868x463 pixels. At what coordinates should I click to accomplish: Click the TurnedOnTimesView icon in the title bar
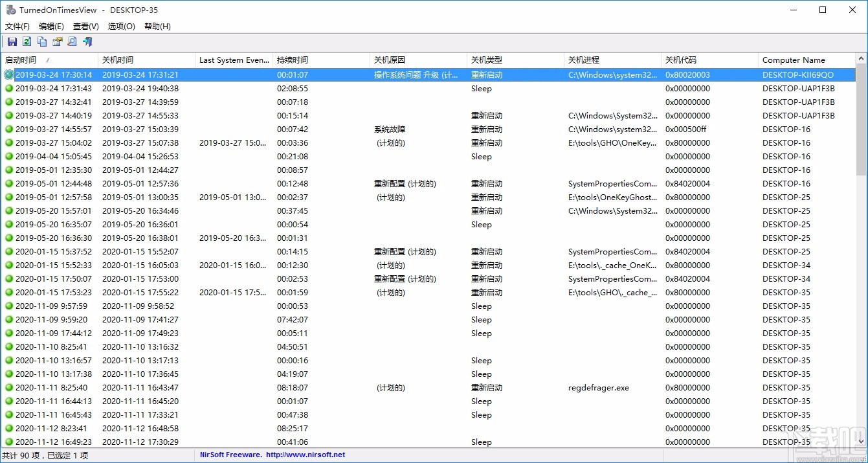pos(10,10)
